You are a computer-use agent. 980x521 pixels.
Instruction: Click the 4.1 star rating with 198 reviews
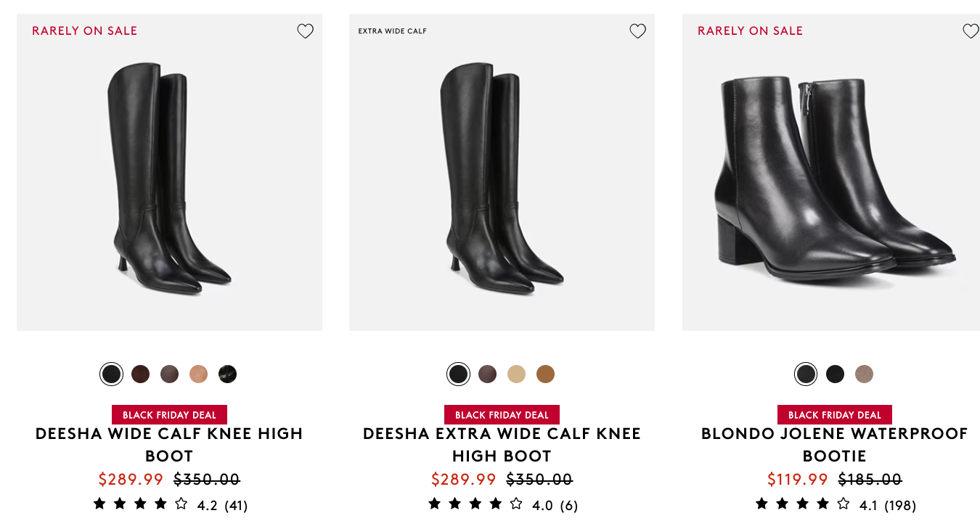[x=835, y=504]
